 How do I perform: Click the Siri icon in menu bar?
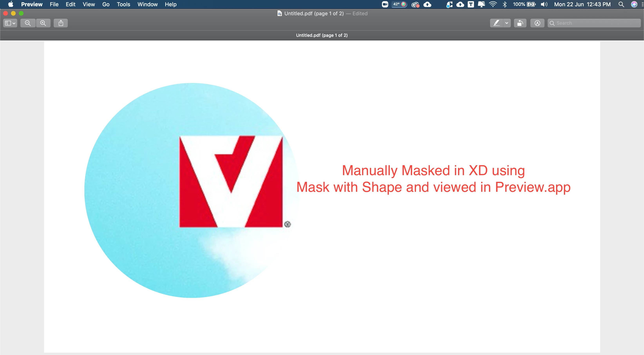[x=634, y=4]
